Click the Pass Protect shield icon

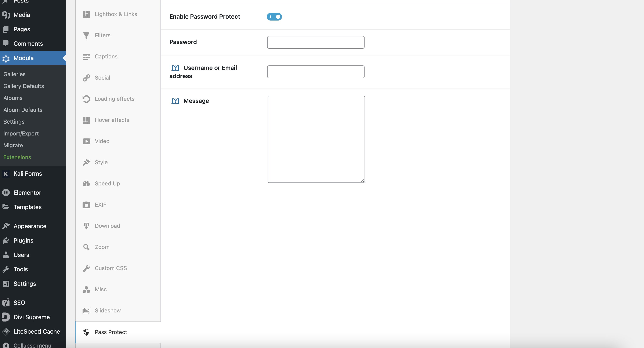coord(86,332)
